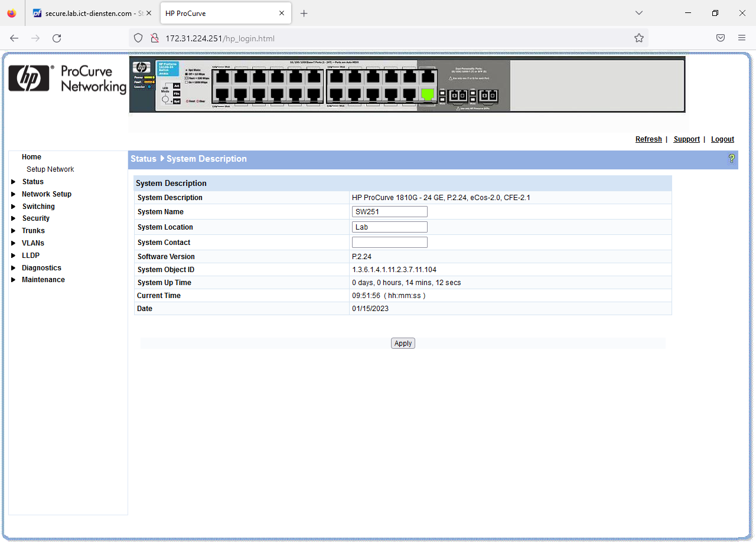
Task: Click the empty System Contact field
Action: pos(390,243)
